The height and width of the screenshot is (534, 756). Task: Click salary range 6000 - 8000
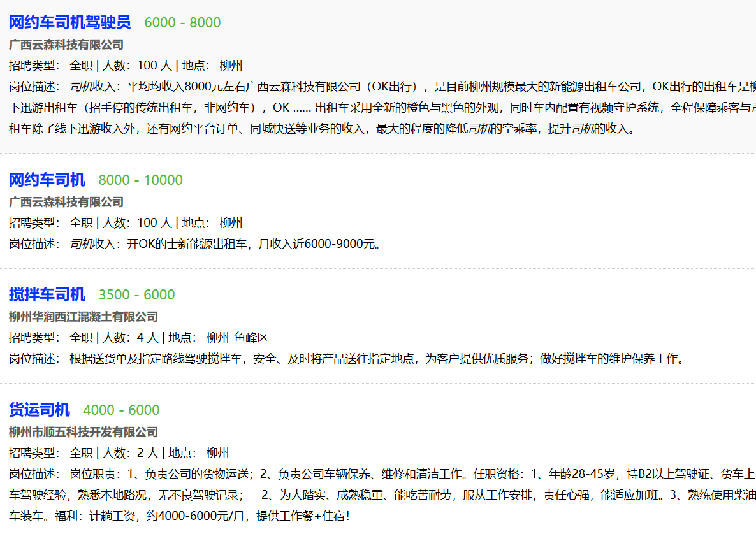tap(182, 23)
